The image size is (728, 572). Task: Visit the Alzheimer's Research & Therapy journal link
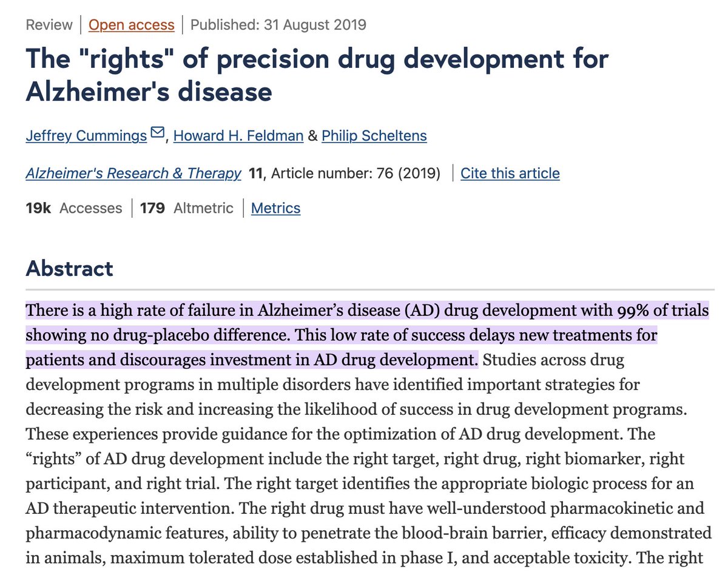133,173
